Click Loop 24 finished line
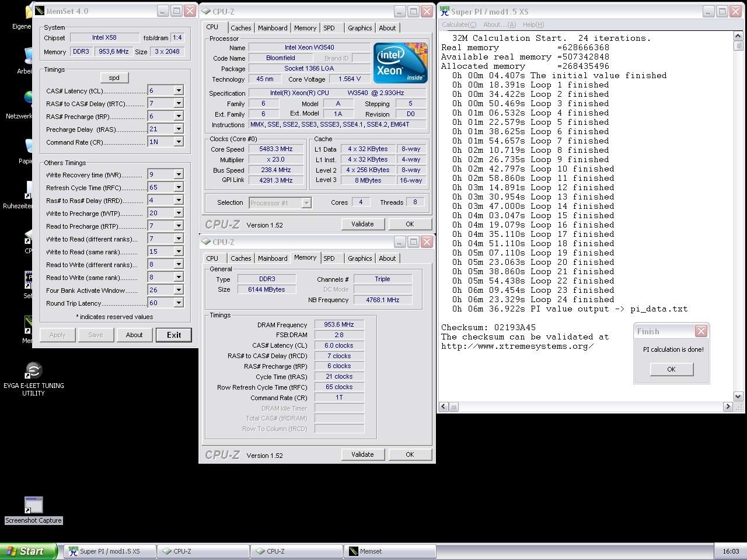The width and height of the screenshot is (747, 560). 533,299
